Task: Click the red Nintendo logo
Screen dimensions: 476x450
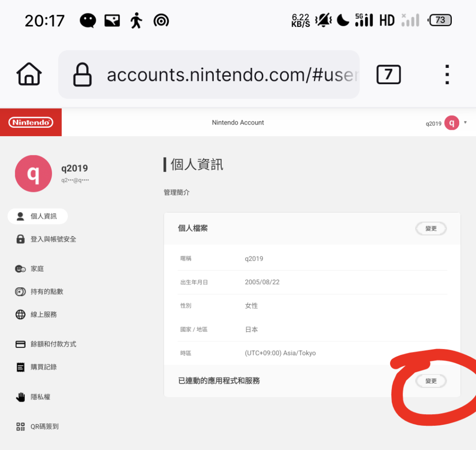Action: click(31, 122)
